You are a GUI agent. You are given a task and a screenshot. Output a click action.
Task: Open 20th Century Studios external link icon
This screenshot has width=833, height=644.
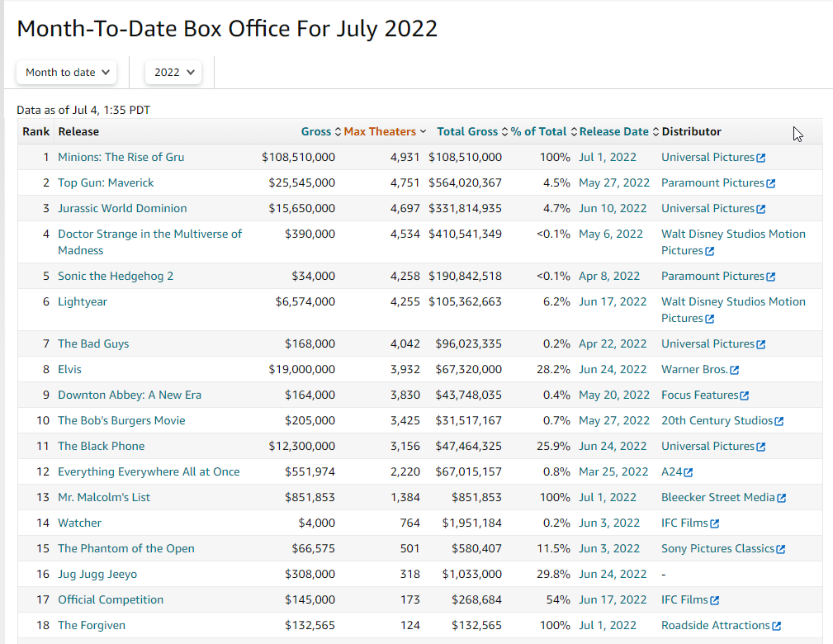[x=779, y=421]
